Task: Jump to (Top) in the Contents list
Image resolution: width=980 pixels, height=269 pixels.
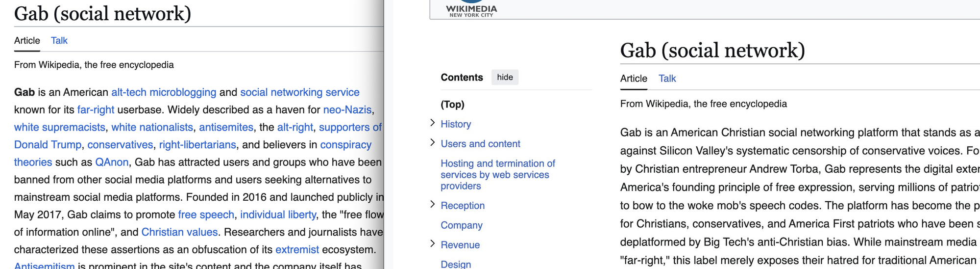Action: (x=452, y=105)
